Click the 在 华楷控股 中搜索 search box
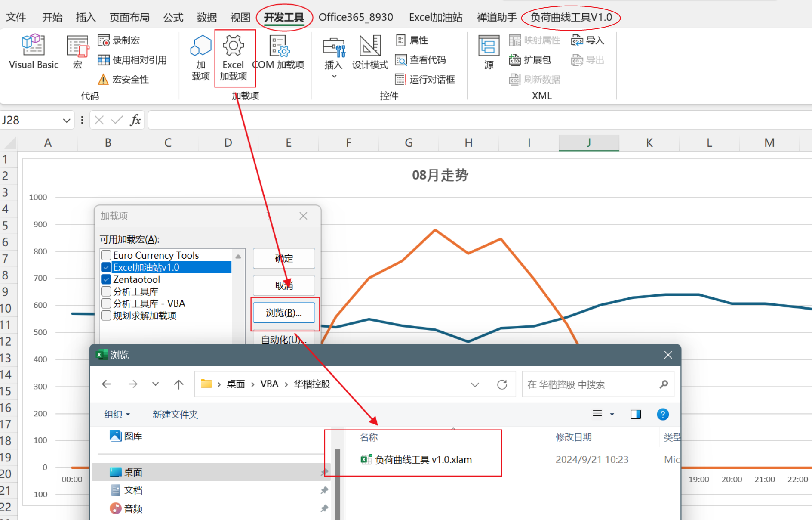The image size is (812, 520). (598, 384)
